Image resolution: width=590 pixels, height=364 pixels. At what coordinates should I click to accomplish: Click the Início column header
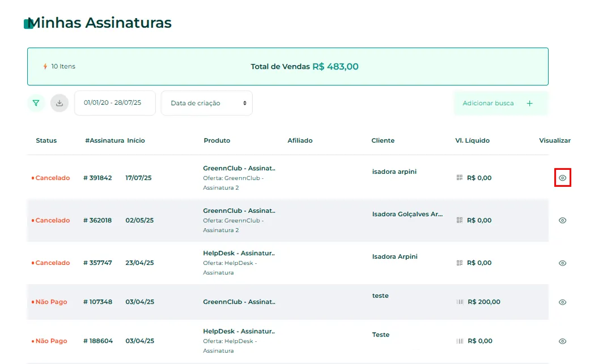136,140
